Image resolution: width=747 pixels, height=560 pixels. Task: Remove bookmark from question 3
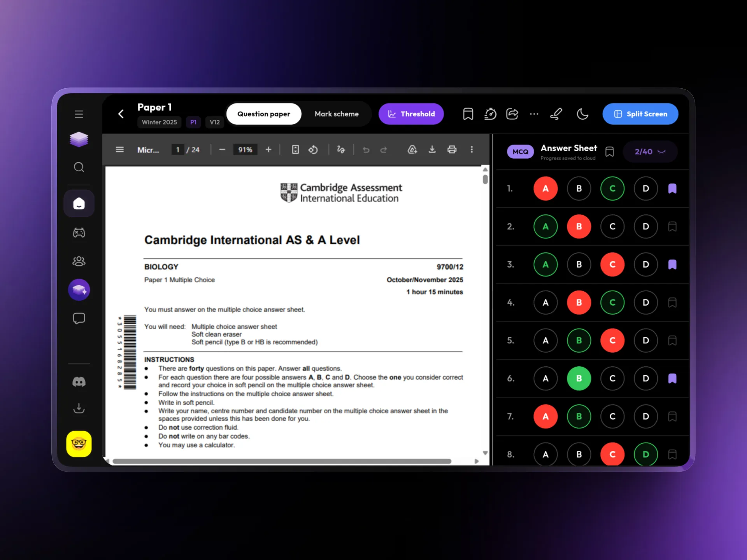[672, 264]
